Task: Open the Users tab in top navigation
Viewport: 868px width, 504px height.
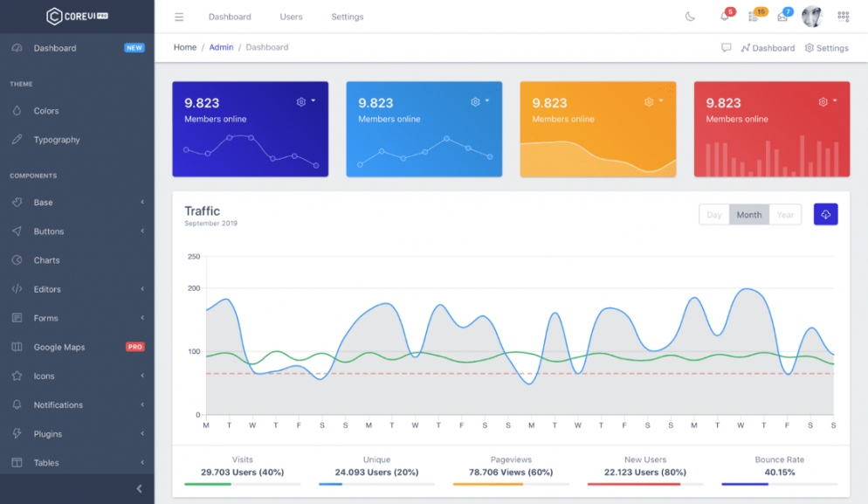Action: (x=291, y=17)
